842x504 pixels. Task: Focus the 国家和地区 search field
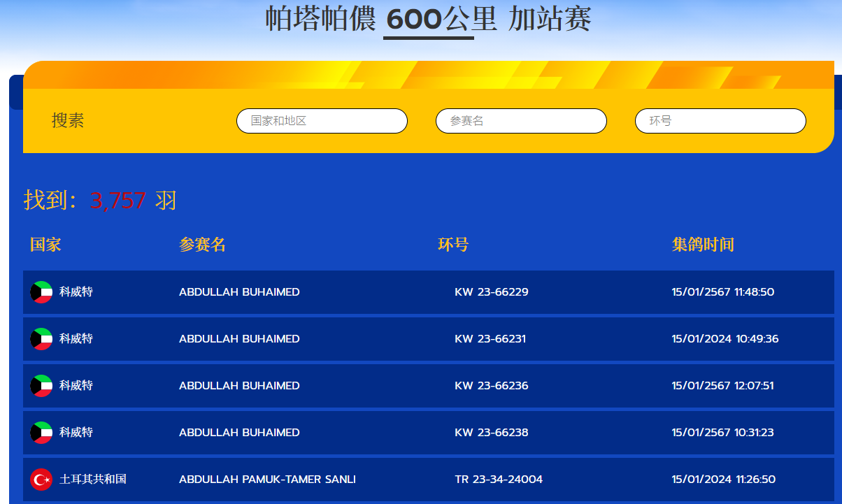tap(322, 121)
